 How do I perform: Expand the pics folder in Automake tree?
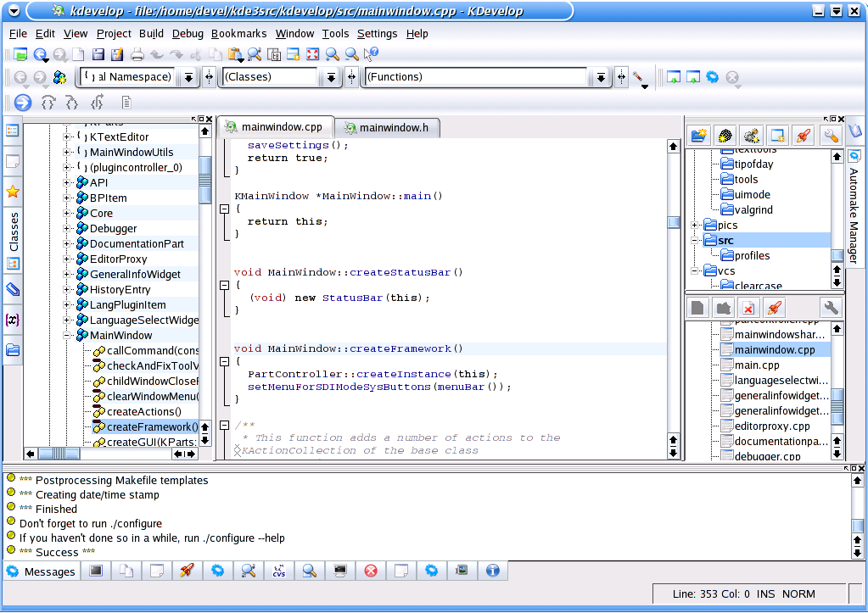pyautogui.click(x=696, y=226)
